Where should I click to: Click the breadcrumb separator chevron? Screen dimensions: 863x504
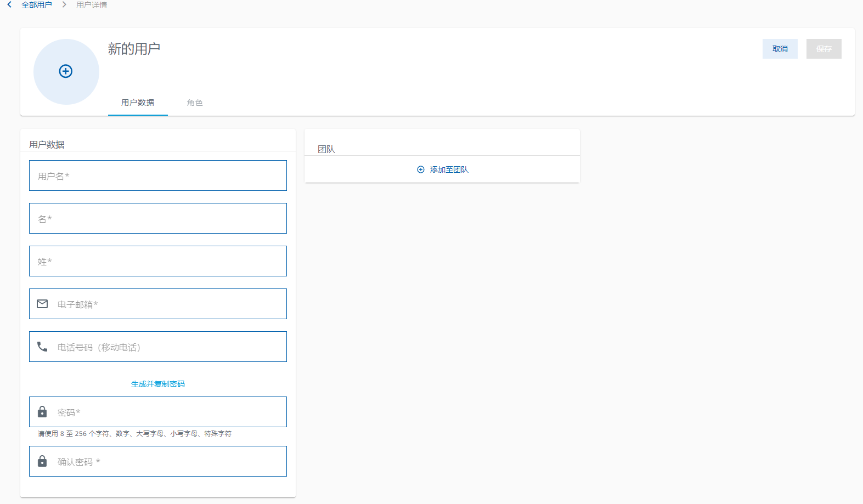(64, 4)
